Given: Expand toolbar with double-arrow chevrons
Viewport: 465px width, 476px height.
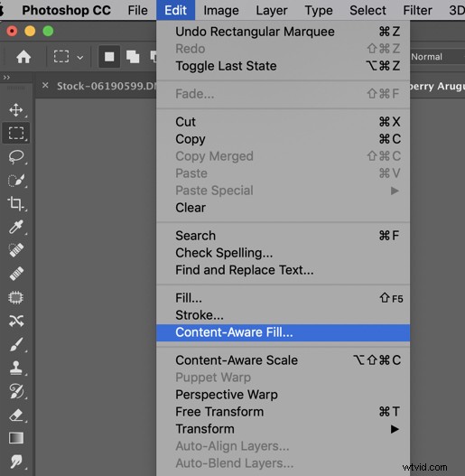Looking at the screenshot, I should point(6,78).
